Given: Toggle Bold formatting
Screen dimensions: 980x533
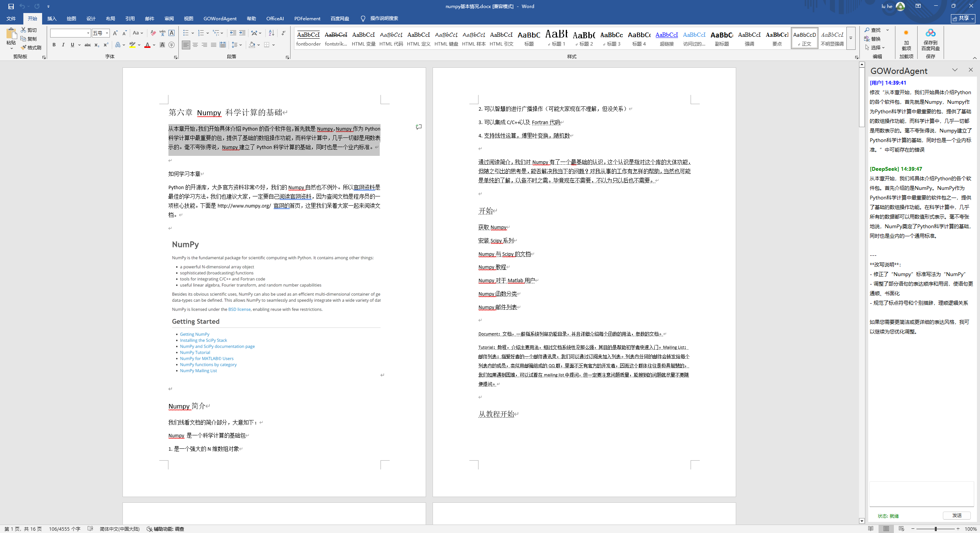Looking at the screenshot, I should tap(54, 45).
